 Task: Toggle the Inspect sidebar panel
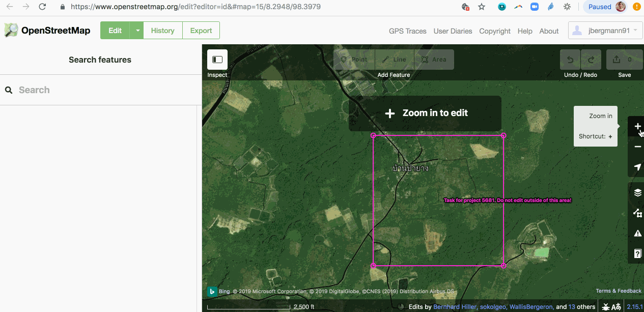click(x=217, y=60)
